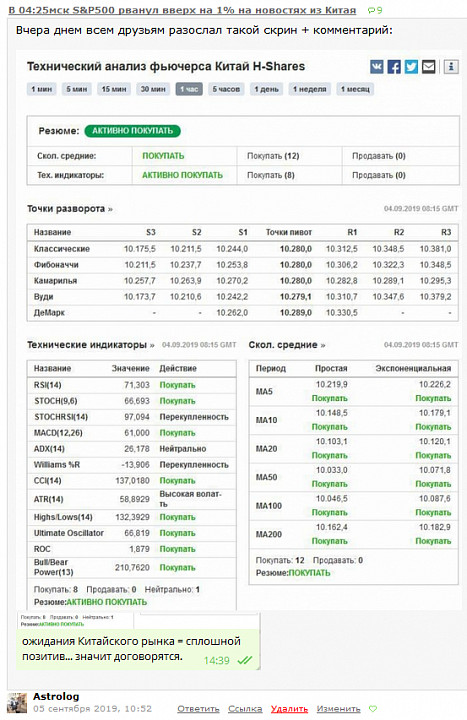This screenshot has width=467, height=720.
Task: Open Astrolog's avatar picture
Action: click(x=17, y=703)
